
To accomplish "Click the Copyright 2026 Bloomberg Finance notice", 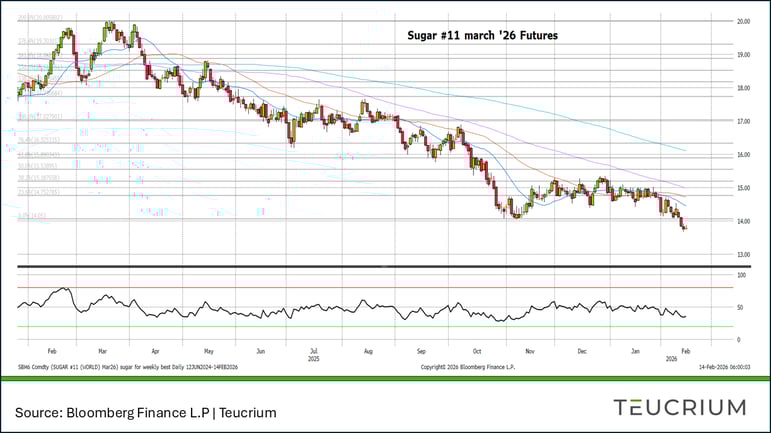I will pos(469,368).
